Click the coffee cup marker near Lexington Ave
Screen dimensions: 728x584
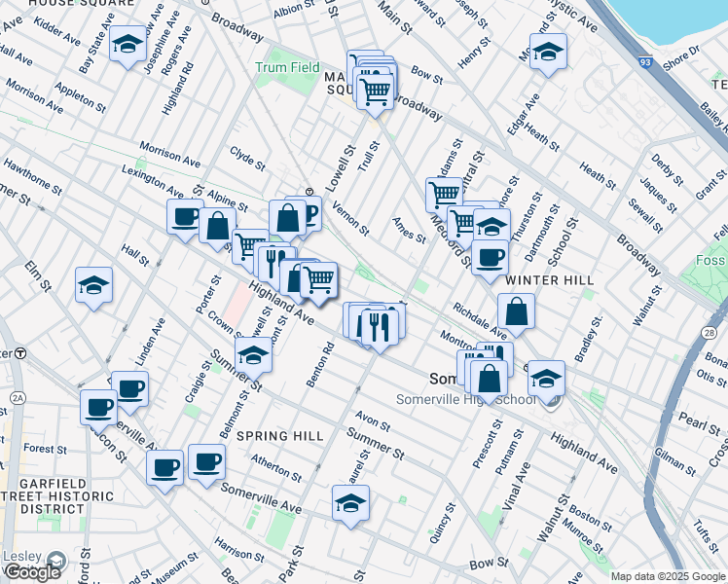184,218
